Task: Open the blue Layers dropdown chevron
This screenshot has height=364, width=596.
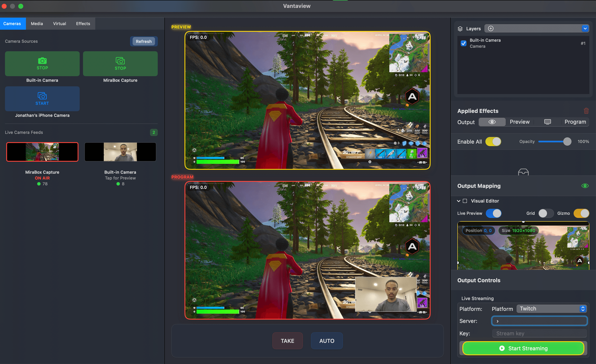Action: (x=585, y=28)
